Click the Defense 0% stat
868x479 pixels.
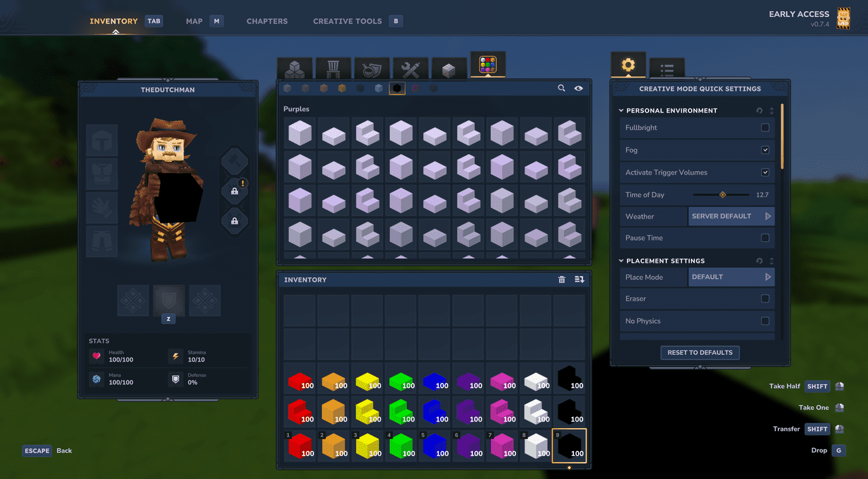[189, 379]
